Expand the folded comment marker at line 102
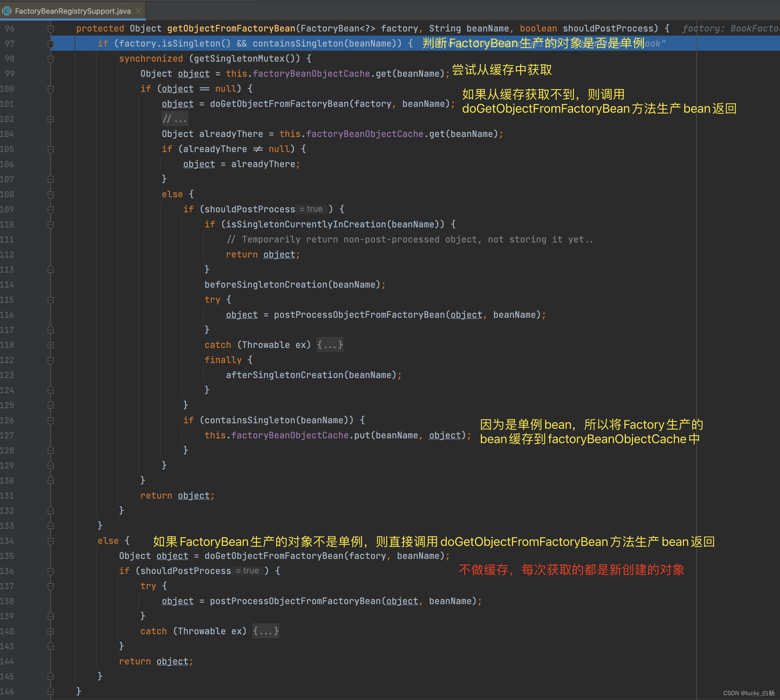This screenshot has width=780, height=700. 50,119
